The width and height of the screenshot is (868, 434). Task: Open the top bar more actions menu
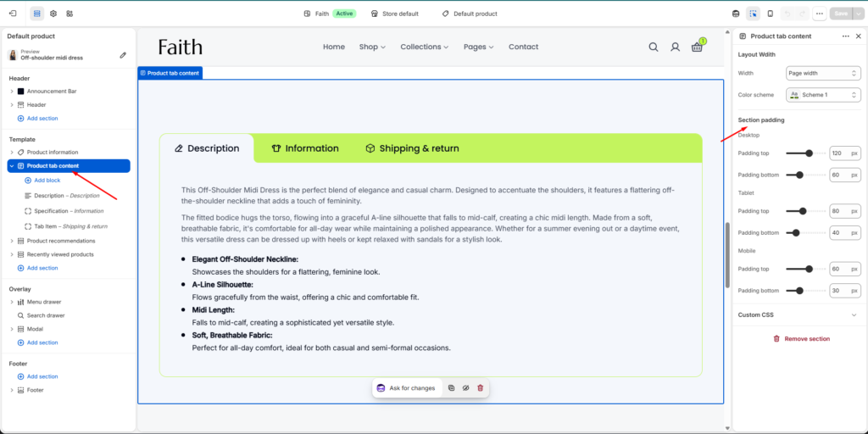(820, 14)
